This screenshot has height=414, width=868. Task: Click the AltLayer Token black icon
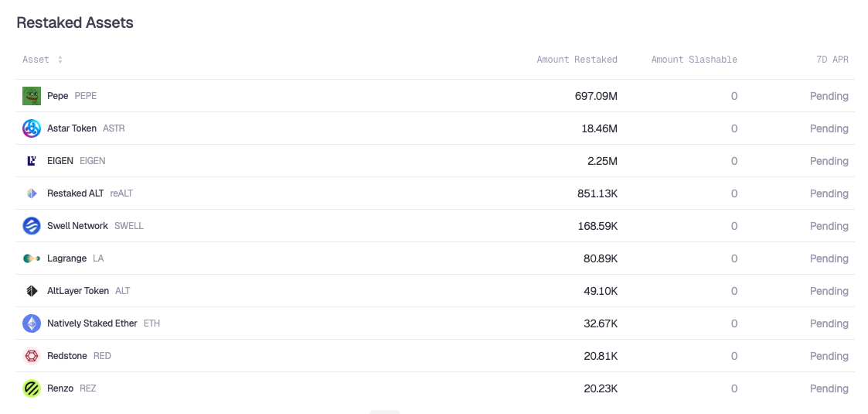click(x=32, y=291)
